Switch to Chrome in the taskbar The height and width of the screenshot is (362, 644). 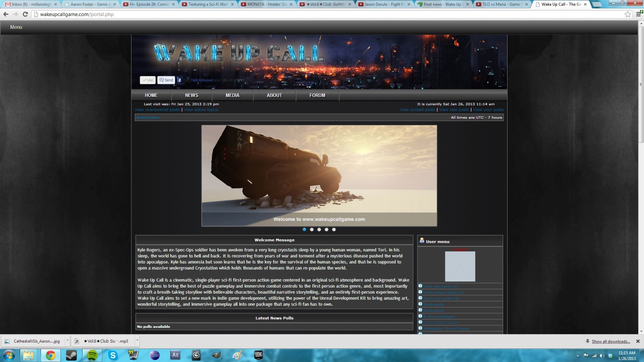pyautogui.click(x=50, y=355)
